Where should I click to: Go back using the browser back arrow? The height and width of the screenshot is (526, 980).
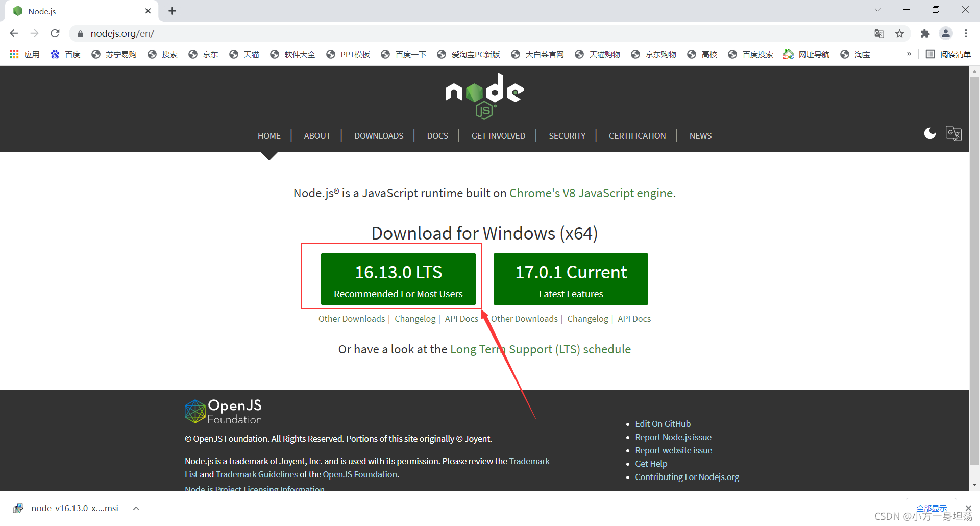(14, 33)
